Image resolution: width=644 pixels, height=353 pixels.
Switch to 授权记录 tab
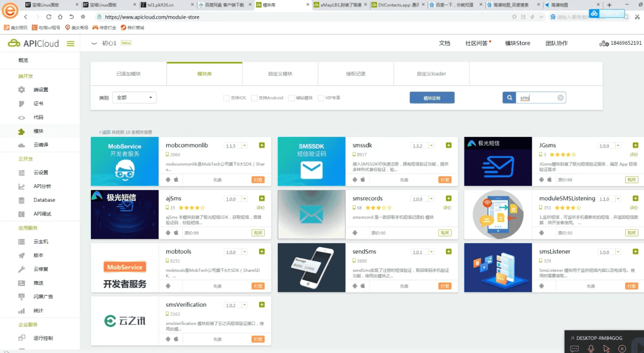click(356, 74)
